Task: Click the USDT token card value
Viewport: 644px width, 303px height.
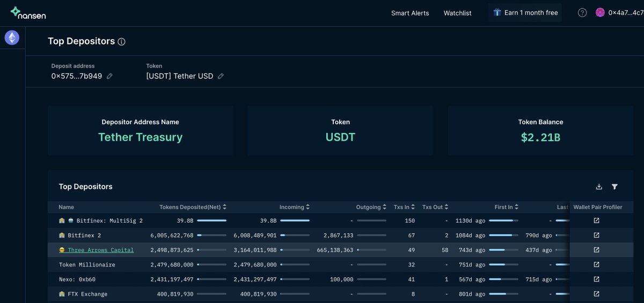Action: coord(340,137)
